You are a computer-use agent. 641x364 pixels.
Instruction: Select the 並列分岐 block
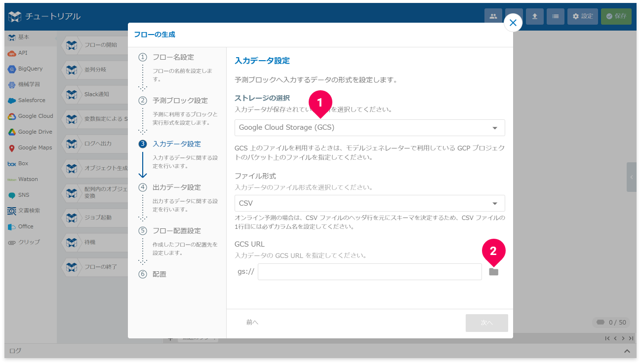[x=95, y=70]
